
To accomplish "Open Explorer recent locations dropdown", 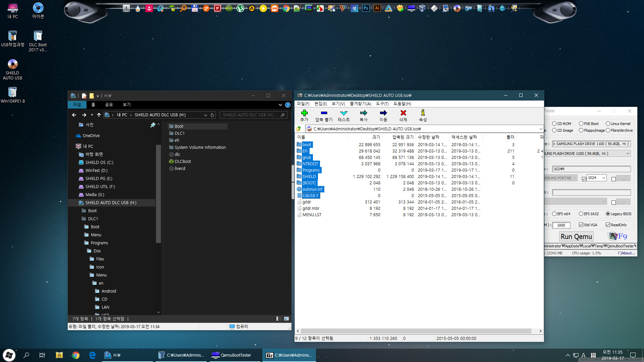I will click(92, 115).
